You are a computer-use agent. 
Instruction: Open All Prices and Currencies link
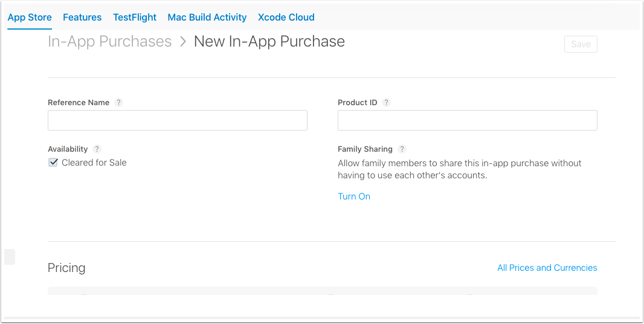pos(547,268)
